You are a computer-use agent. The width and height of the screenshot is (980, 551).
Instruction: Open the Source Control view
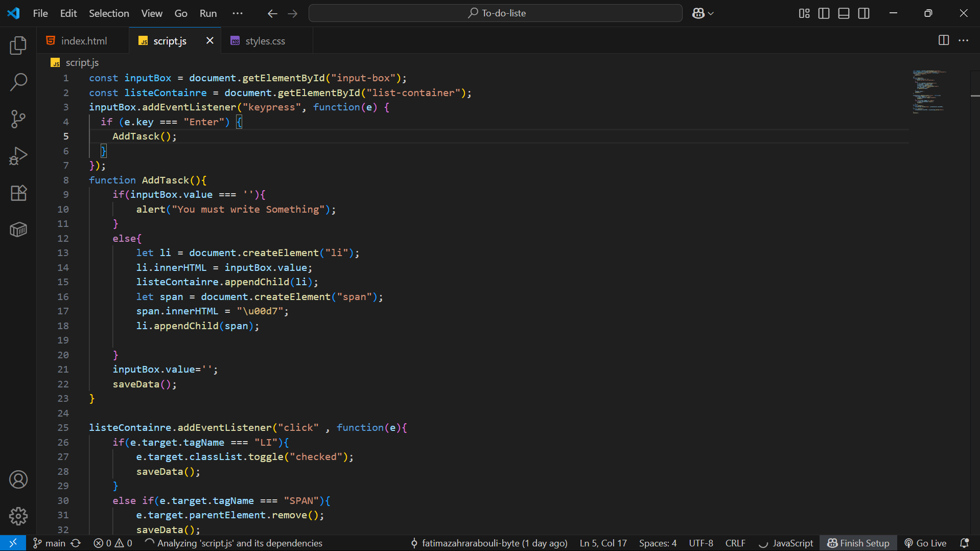point(18,119)
